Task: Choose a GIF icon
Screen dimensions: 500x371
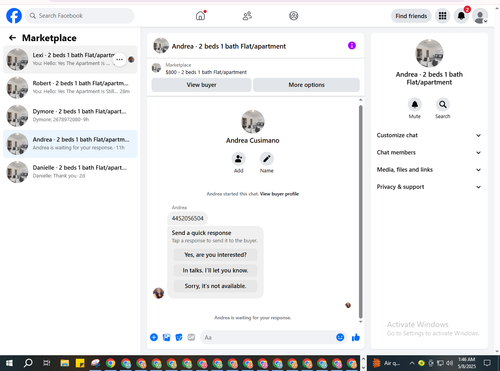Action: [x=191, y=337]
